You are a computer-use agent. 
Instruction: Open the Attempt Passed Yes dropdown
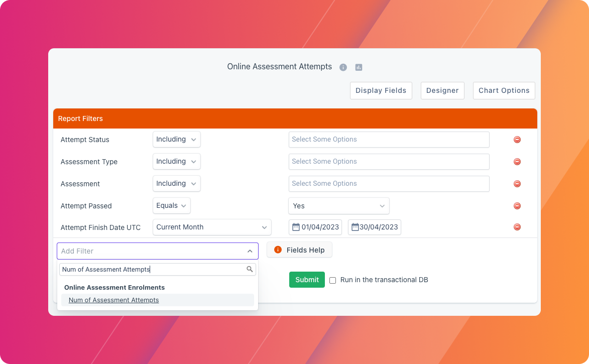[x=338, y=206]
